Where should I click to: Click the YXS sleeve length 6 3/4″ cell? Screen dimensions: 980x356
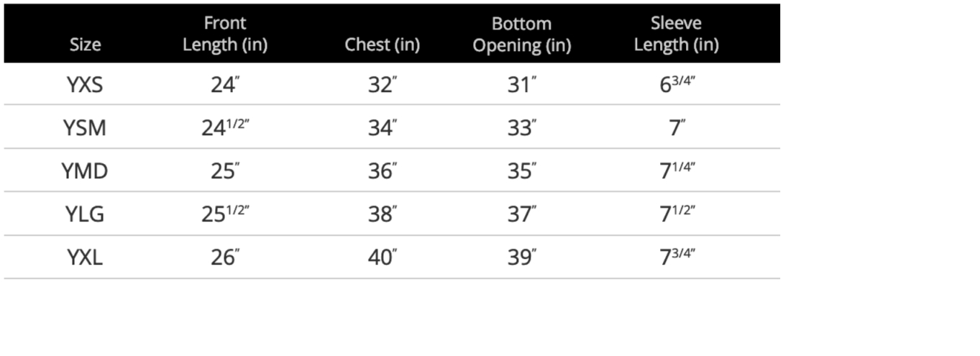coord(677,85)
